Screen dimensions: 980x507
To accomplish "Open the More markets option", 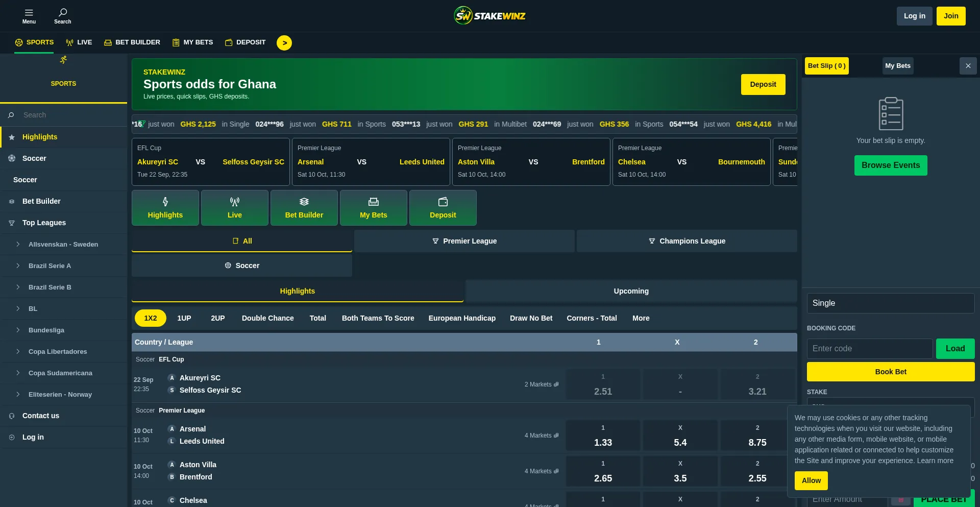I will [641, 318].
